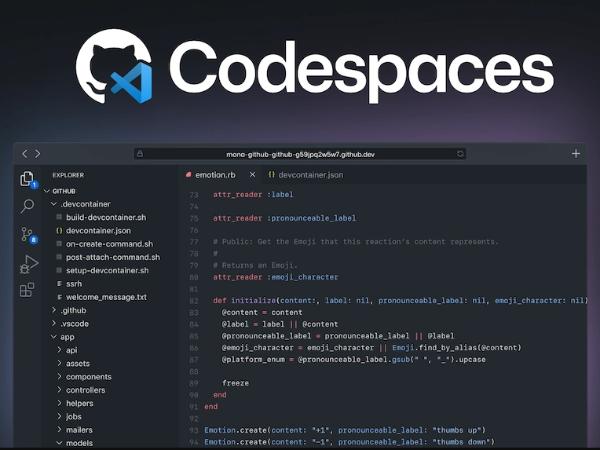The width and height of the screenshot is (600, 450).
Task: Expand the jobs folder
Action: (69, 417)
